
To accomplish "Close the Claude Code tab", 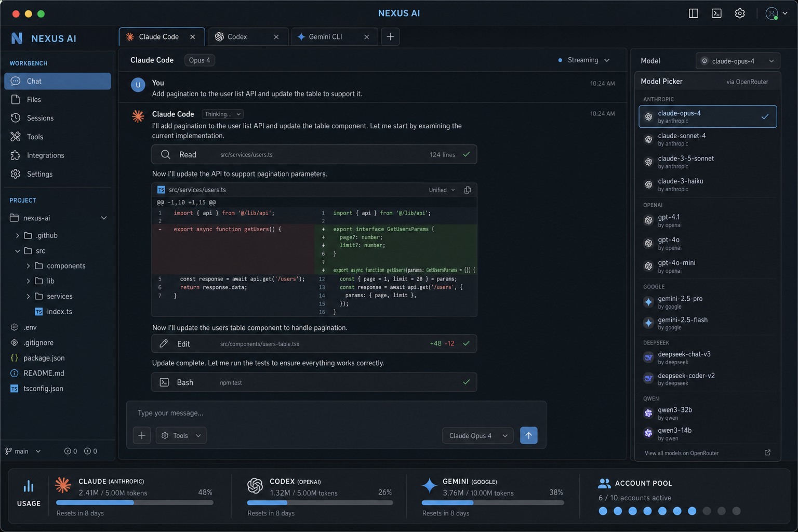I will coord(193,37).
